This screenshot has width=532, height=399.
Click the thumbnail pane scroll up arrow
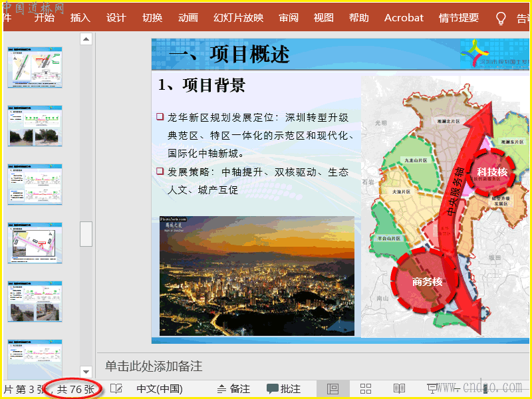tap(86, 39)
